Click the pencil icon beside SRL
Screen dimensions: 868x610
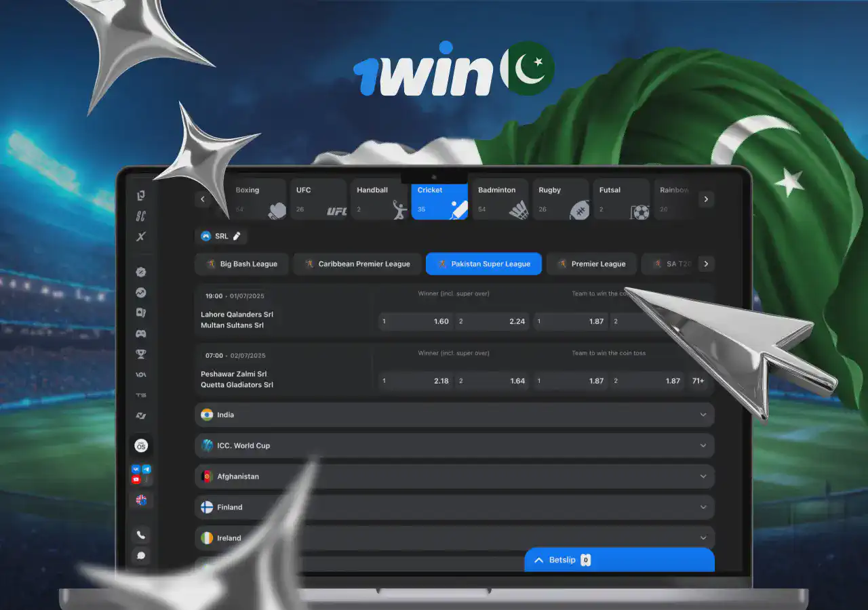click(x=237, y=236)
